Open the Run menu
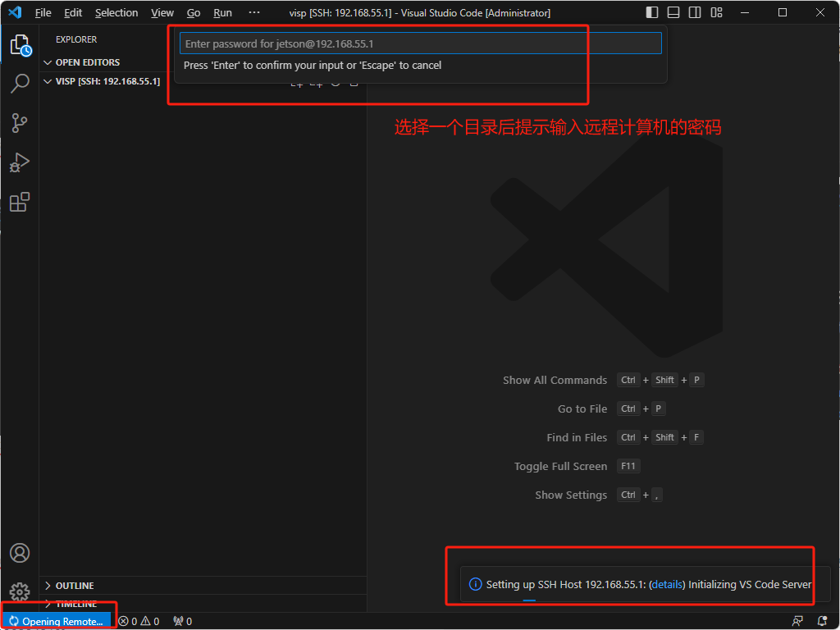The width and height of the screenshot is (840, 630). [x=222, y=13]
